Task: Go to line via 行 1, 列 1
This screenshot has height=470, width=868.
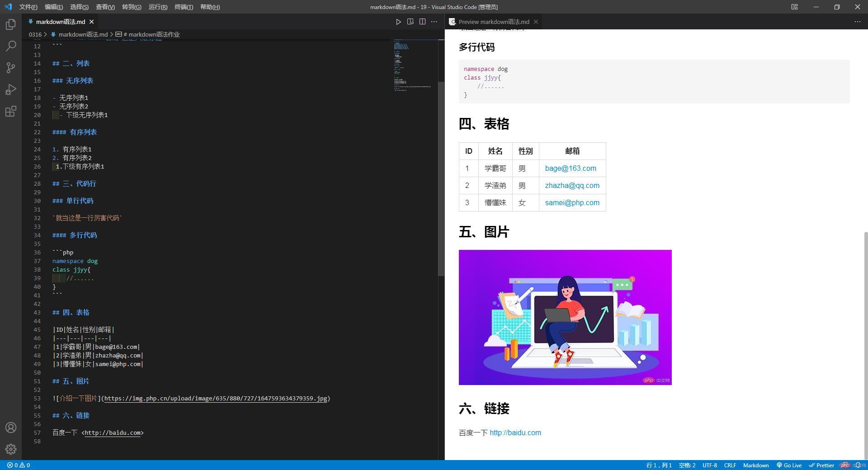Action: coord(659,465)
